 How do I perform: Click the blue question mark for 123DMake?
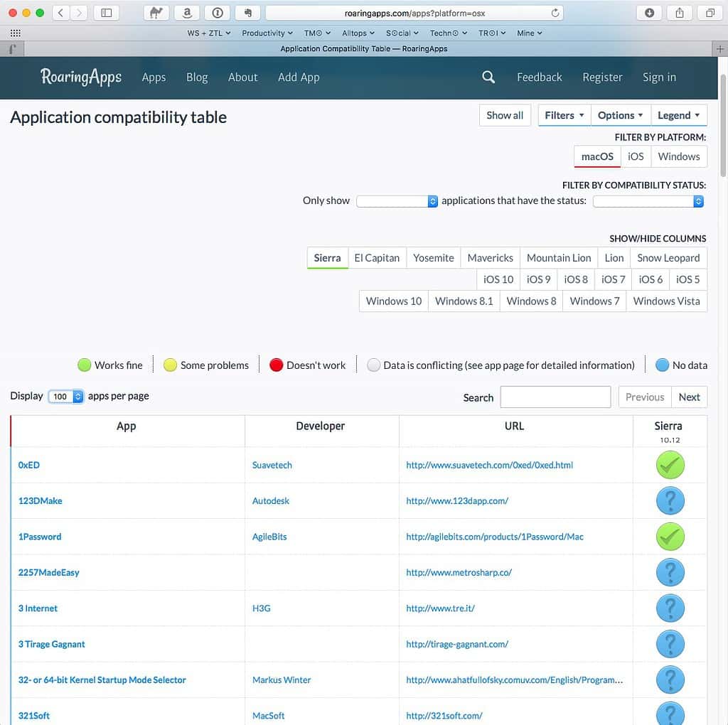(670, 501)
